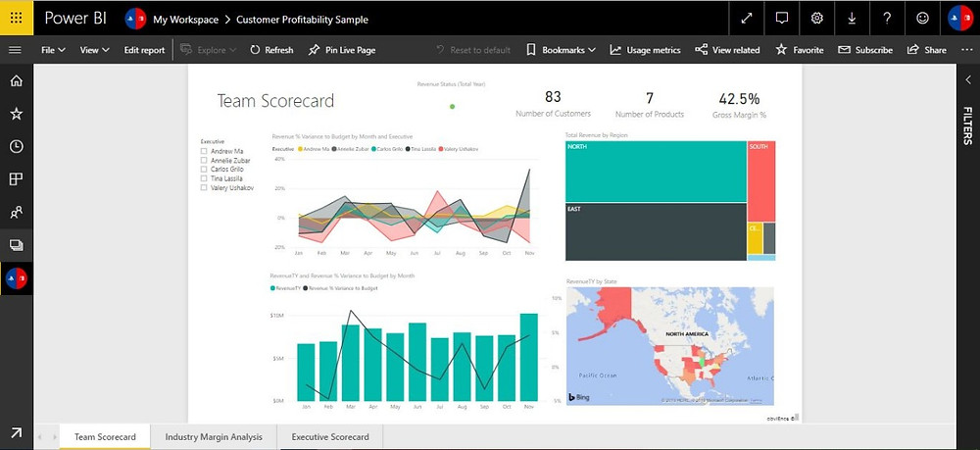Check the Carlos Grilo executive checkbox
The image size is (980, 450).
coord(204,170)
